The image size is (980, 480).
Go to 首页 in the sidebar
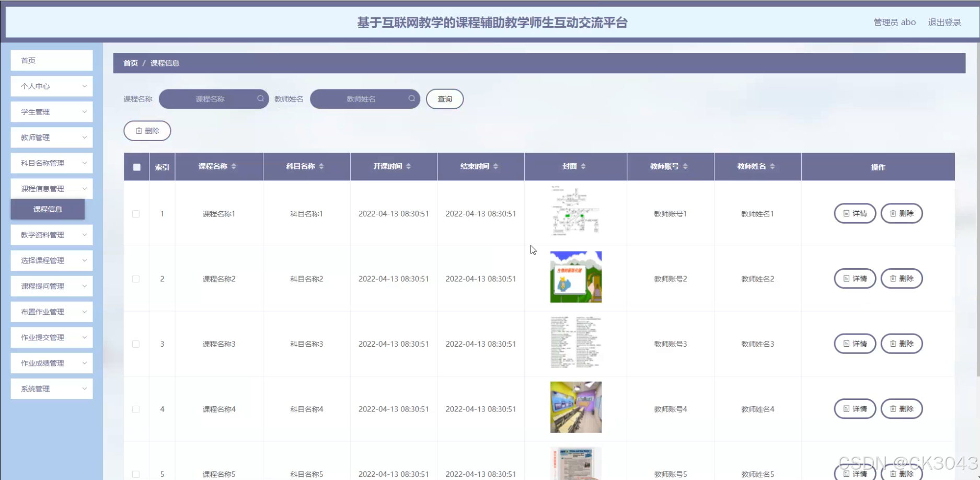coord(52,61)
